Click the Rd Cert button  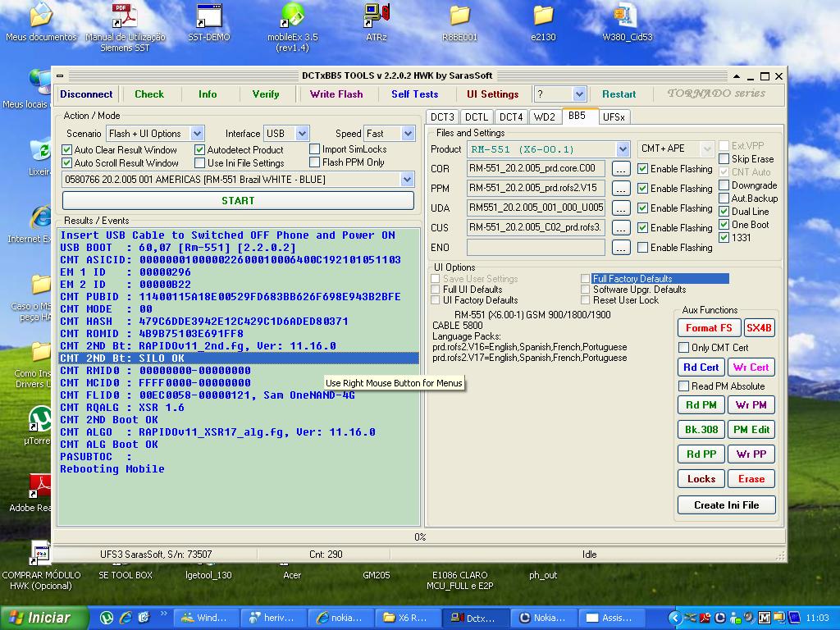pyautogui.click(x=701, y=367)
